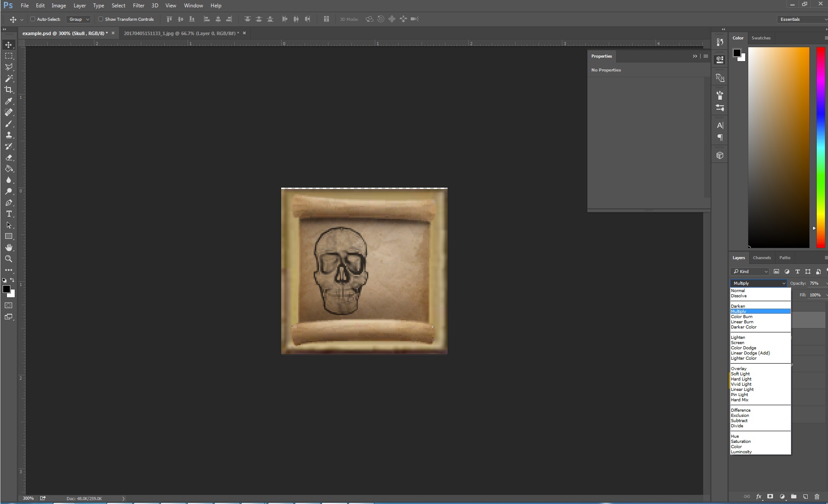828x504 pixels.
Task: Open the History panel icon
Action: (x=720, y=42)
